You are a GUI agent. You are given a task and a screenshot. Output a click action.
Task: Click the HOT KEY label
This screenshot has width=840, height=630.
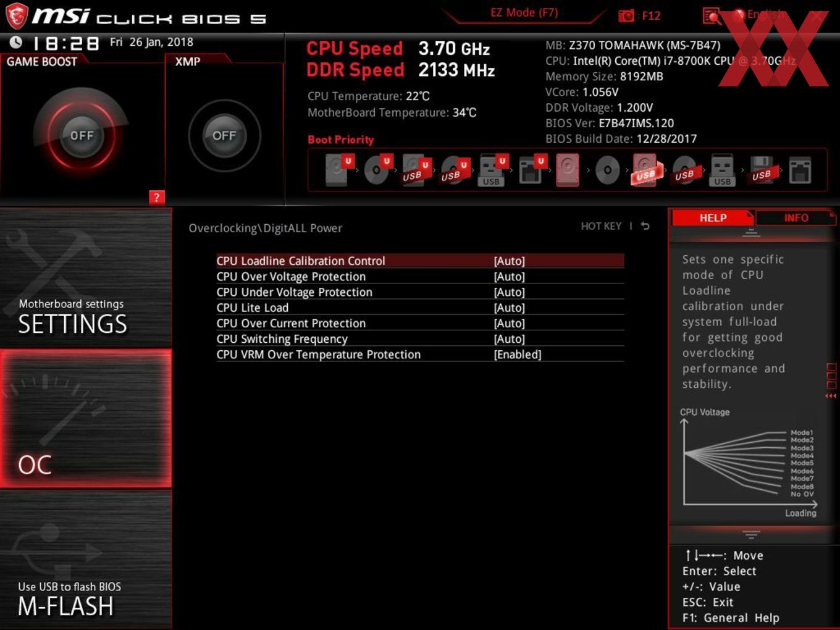(x=601, y=226)
